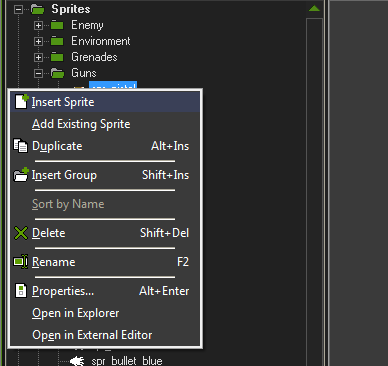The width and height of the screenshot is (388, 366).
Task: Click the Grenades folder icon
Action: click(57, 57)
